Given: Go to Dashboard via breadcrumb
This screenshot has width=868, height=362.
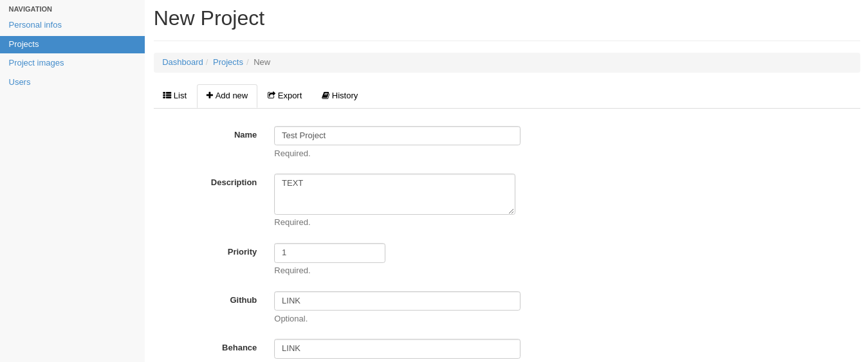Looking at the screenshot, I should coord(183,62).
